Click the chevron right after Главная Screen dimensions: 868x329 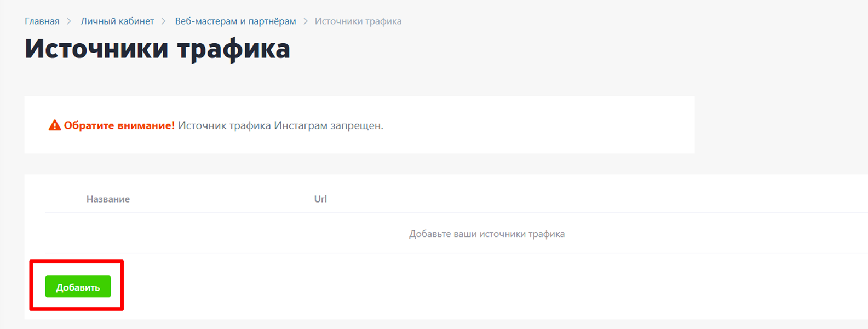pos(69,21)
